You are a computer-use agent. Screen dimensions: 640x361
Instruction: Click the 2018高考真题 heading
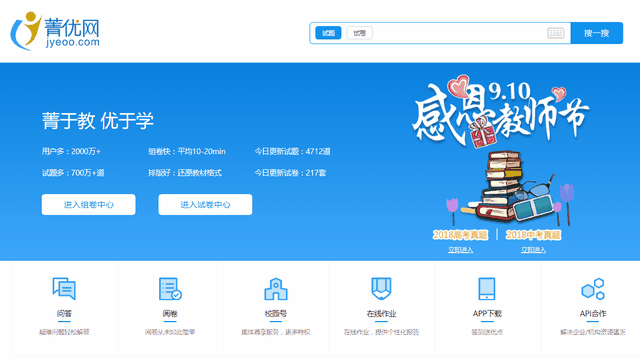pyautogui.click(x=460, y=235)
